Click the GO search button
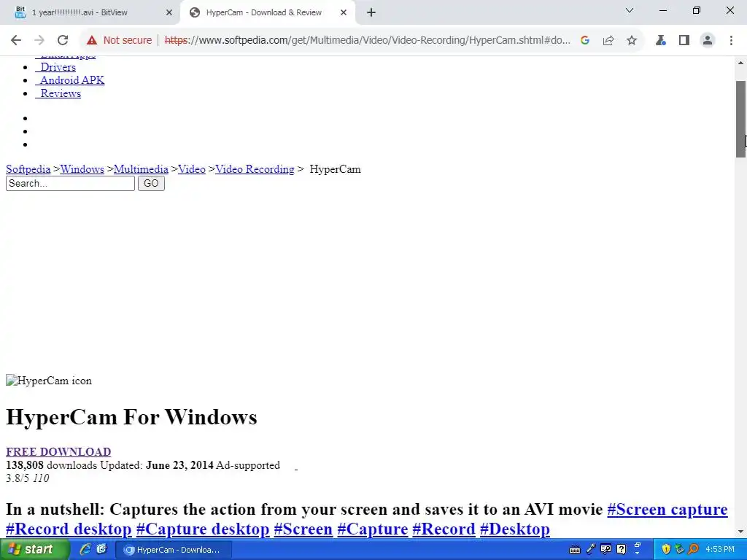747x560 pixels. (x=151, y=183)
